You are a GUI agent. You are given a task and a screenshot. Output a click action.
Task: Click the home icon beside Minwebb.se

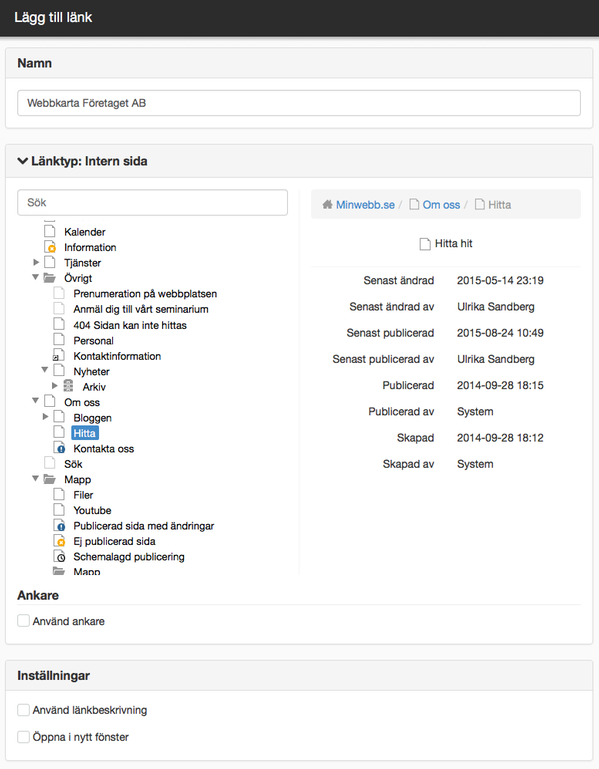(327, 205)
